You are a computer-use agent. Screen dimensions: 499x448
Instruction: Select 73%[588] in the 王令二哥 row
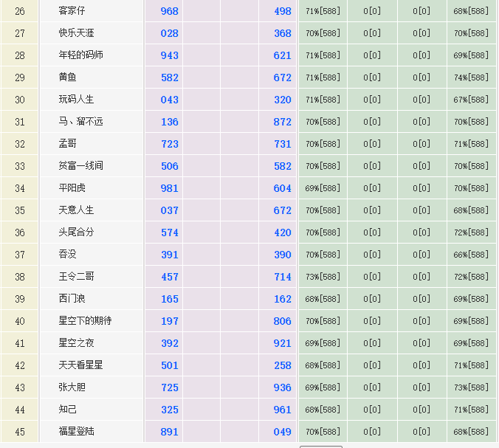(323, 277)
